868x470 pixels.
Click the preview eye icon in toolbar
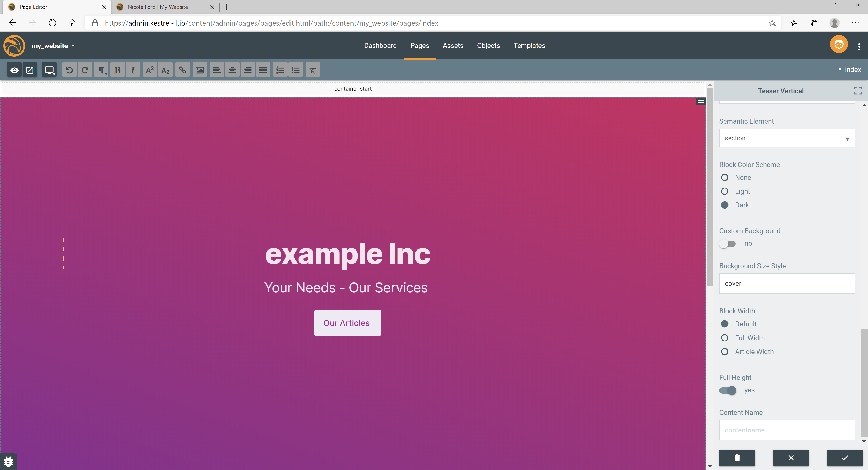pyautogui.click(x=14, y=70)
